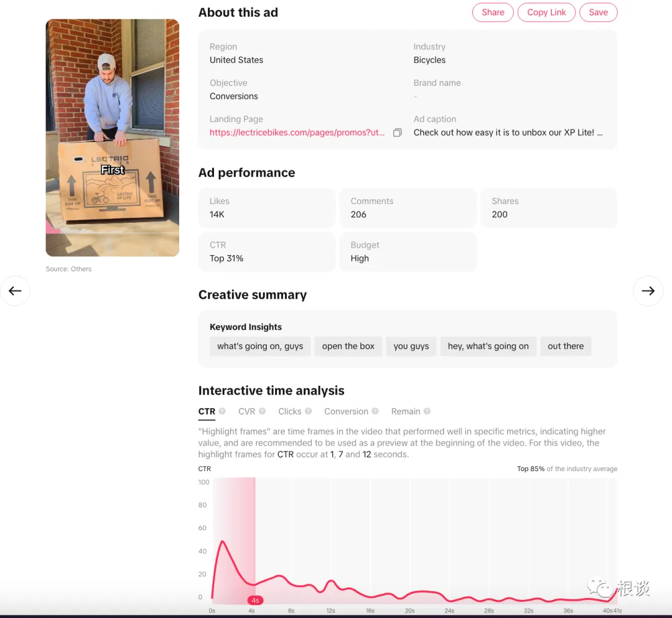Open Remain help tooltip icon
Viewport: 672px width, 618px height.
click(x=427, y=411)
